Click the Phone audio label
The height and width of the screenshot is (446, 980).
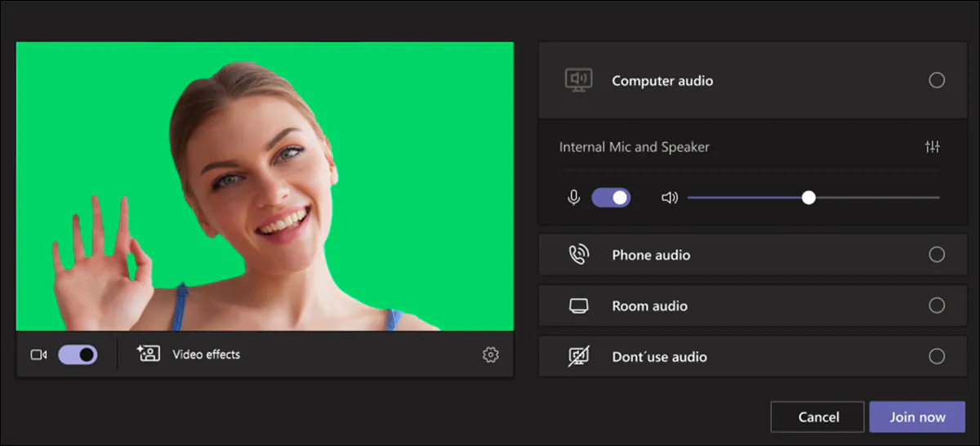651,255
